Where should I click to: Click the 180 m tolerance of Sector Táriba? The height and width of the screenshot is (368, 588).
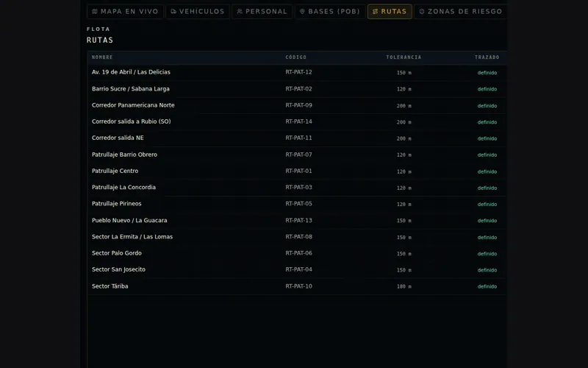click(x=404, y=286)
